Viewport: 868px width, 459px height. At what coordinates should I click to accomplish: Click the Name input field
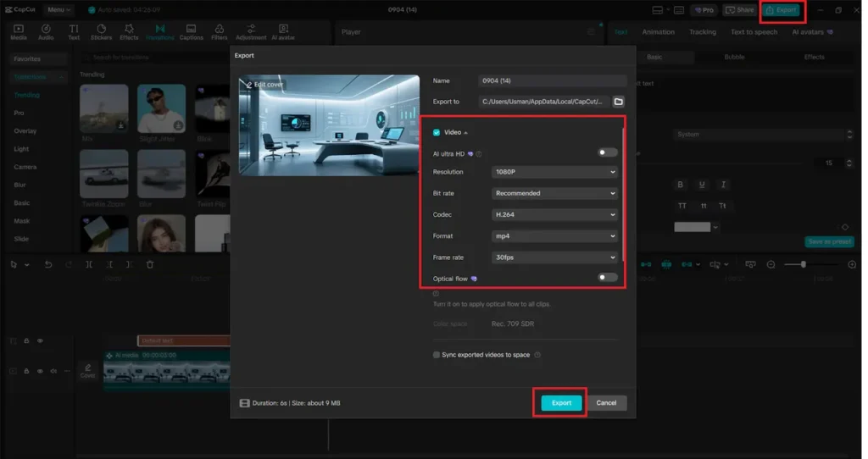click(551, 80)
